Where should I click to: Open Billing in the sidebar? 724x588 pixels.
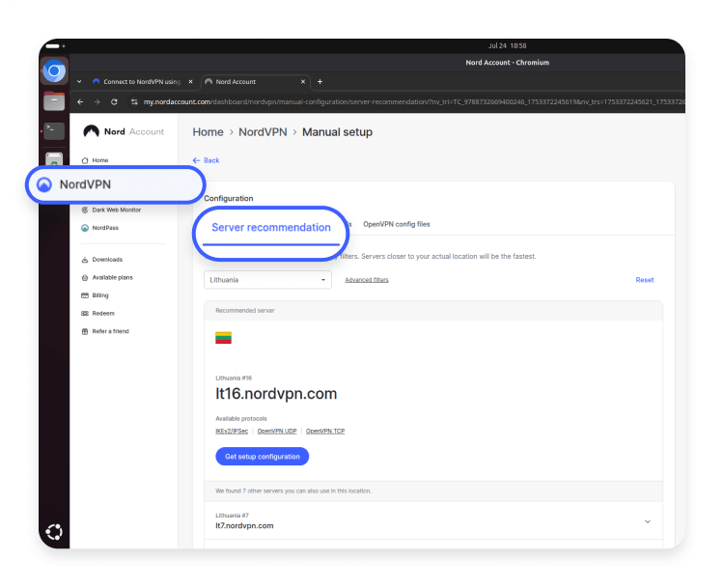(x=96, y=295)
